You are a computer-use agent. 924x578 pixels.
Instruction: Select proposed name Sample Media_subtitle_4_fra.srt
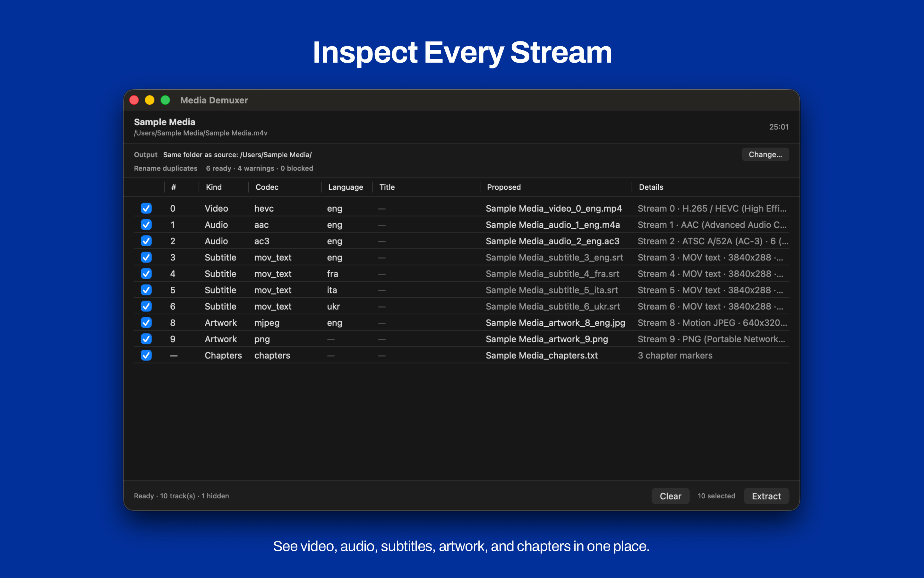tap(552, 274)
